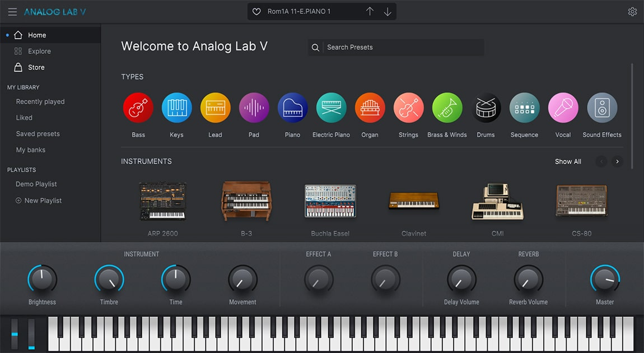Go to next preset with down arrow
Viewport: 644px width, 353px height.
[x=388, y=12]
